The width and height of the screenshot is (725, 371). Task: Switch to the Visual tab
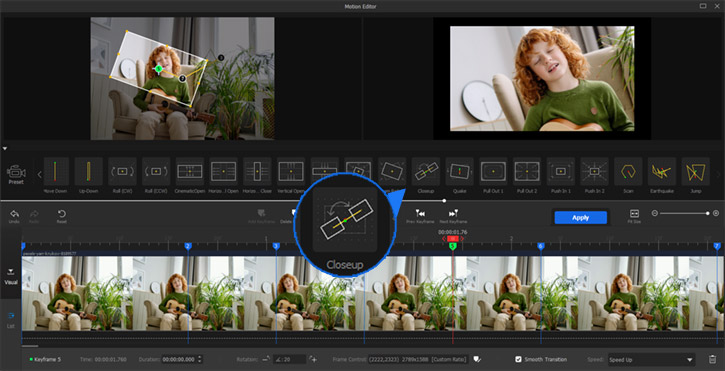click(x=10, y=276)
